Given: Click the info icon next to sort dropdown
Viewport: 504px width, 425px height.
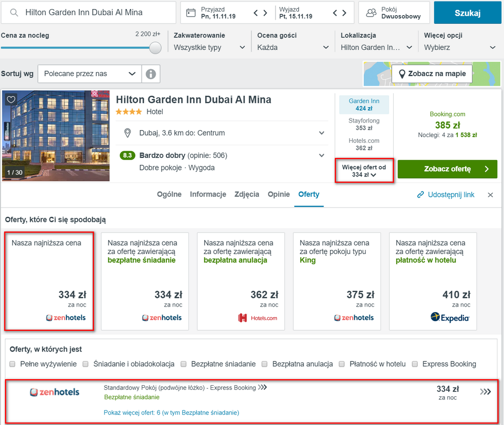Looking at the screenshot, I should (151, 74).
